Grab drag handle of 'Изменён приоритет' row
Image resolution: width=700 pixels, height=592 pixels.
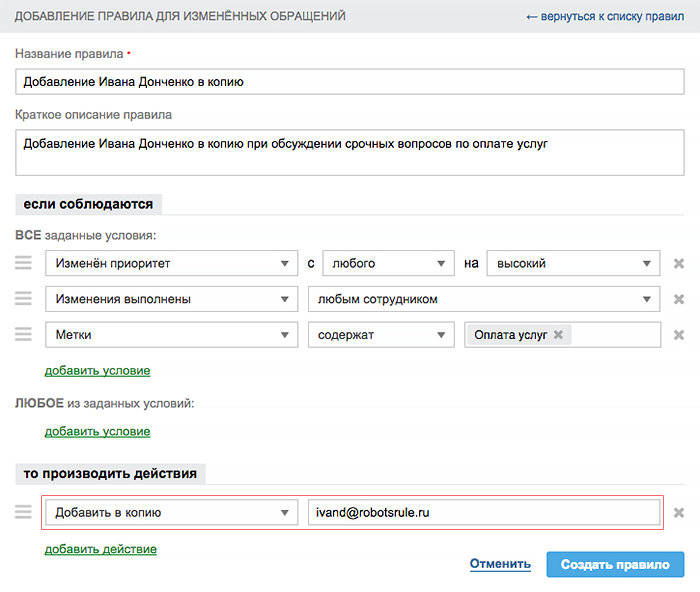point(23,263)
